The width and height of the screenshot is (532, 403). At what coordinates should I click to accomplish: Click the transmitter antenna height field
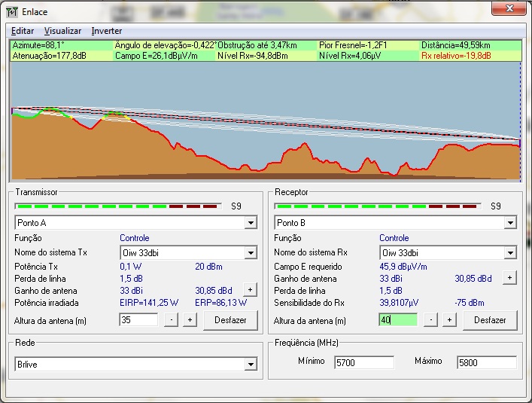[138, 320]
